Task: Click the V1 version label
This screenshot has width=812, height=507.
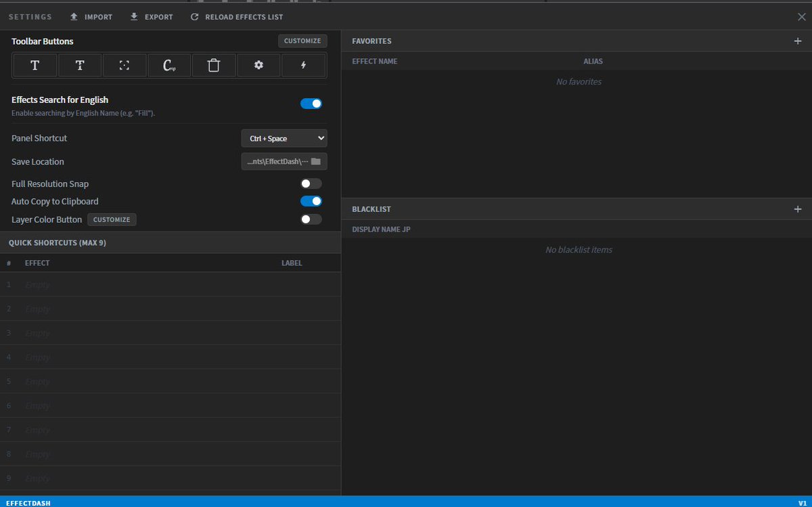Action: 803,503
